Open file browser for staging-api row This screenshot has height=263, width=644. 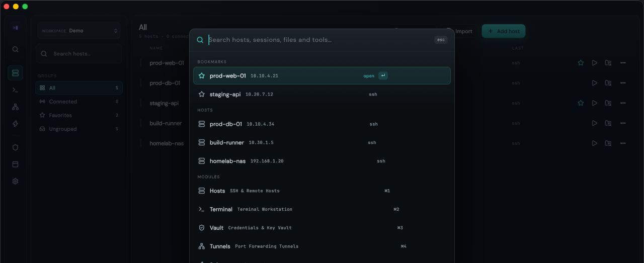pos(608,103)
